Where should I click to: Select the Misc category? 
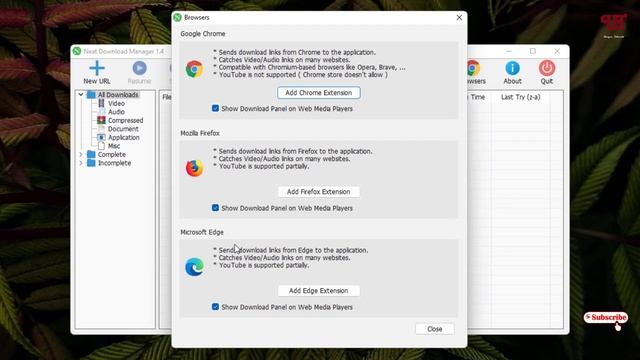113,146
